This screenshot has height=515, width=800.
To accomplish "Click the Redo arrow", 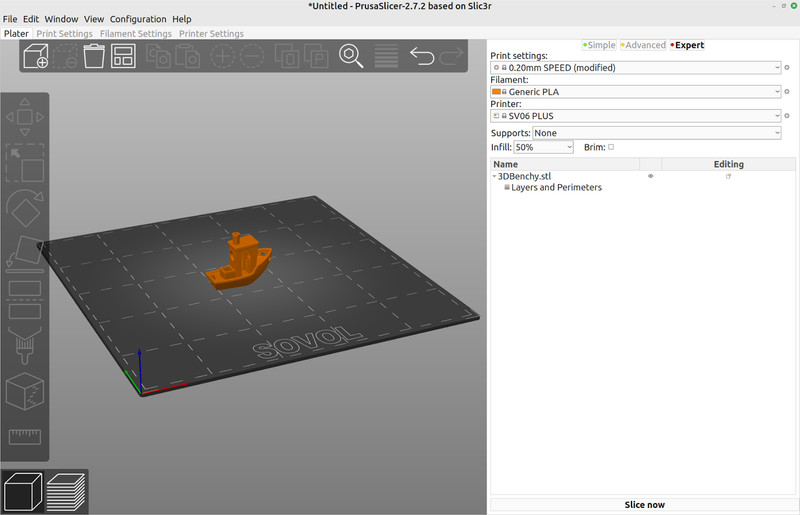I will (451, 56).
